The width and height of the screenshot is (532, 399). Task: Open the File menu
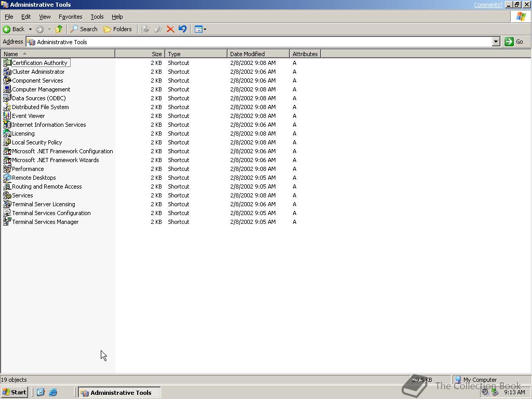(9, 17)
